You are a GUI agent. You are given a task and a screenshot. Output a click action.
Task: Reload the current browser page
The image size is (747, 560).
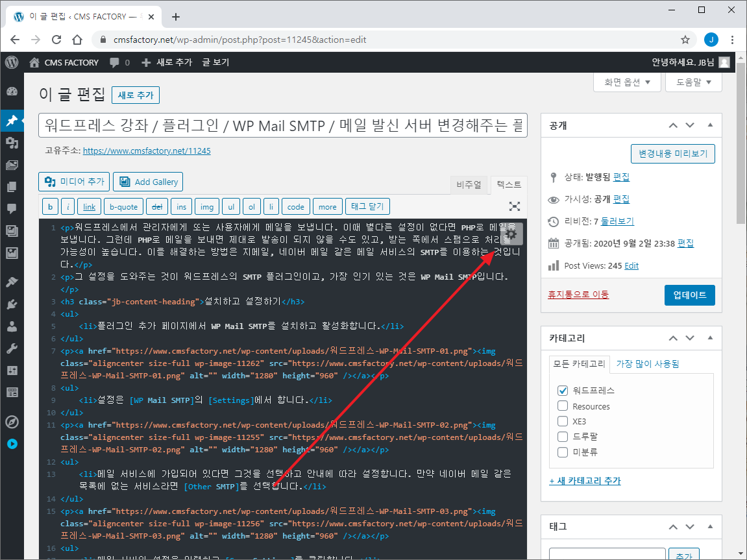coord(56,40)
